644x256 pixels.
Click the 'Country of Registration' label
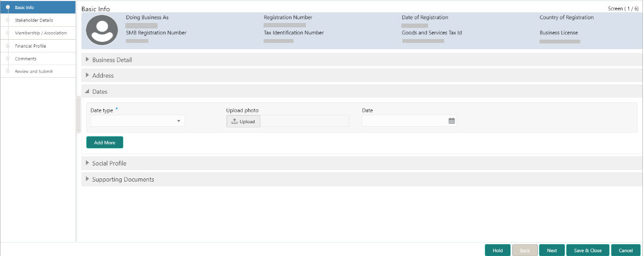pyautogui.click(x=566, y=18)
